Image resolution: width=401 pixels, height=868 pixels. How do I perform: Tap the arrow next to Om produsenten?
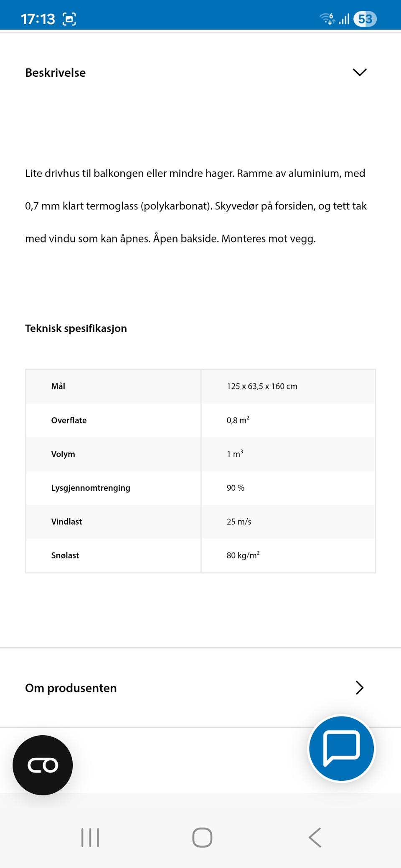coord(359,688)
